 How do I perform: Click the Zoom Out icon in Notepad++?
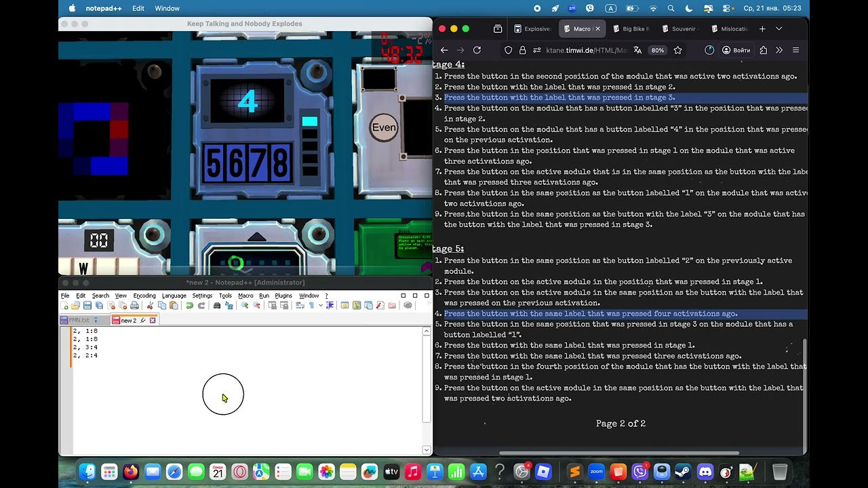pyautogui.click(x=256, y=306)
